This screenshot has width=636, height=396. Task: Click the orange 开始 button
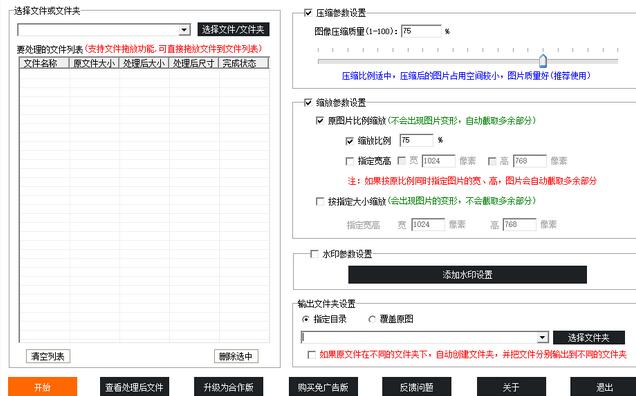(x=43, y=387)
